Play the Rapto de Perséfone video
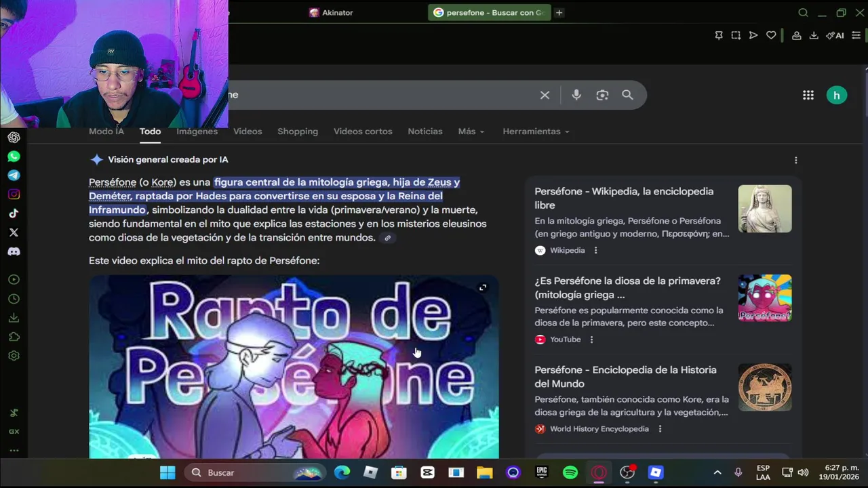The image size is (868, 488). point(294,367)
